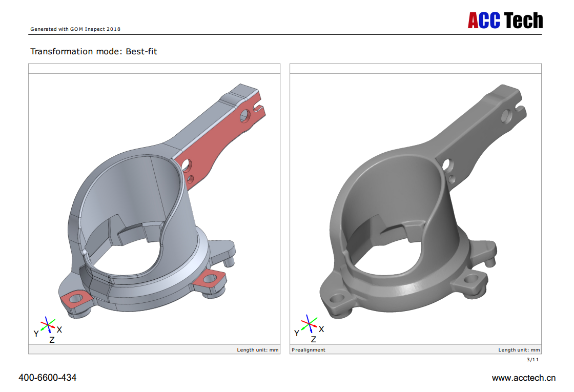Click the red lower-right mounting tab on CAD model
This screenshot has height=392, width=574.
211,279
